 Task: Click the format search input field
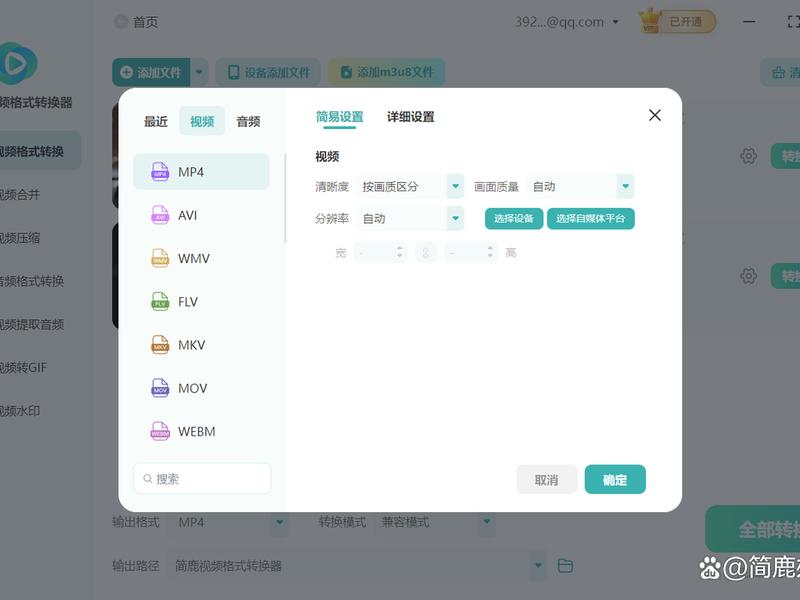[202, 478]
